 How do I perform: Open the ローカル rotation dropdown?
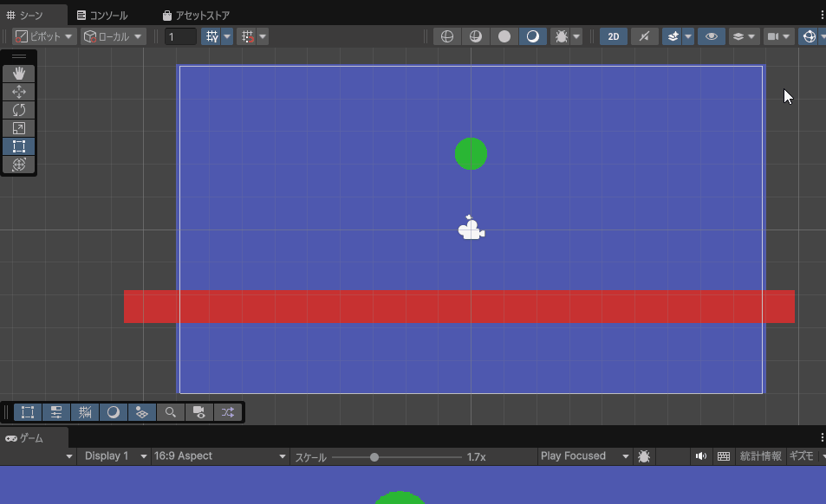coord(113,36)
